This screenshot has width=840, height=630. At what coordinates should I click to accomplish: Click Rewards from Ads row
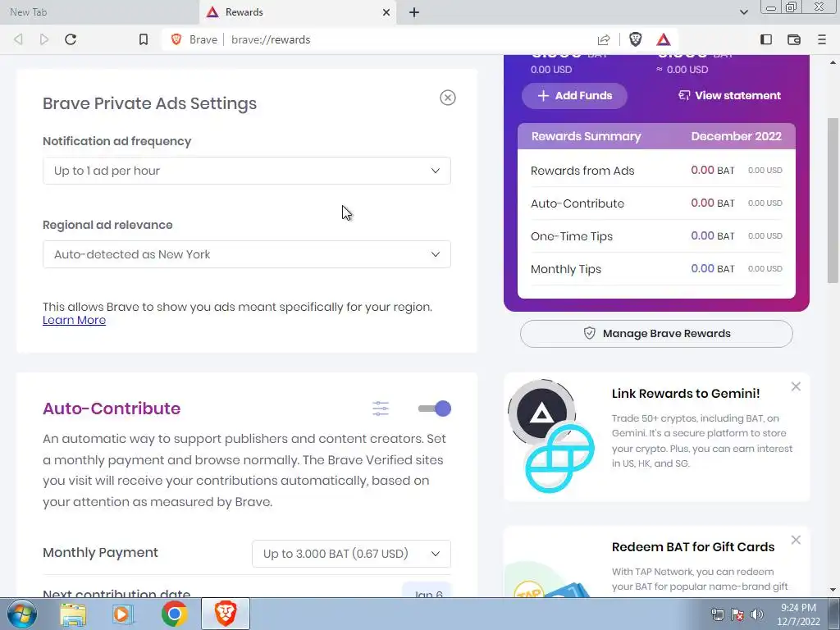pyautogui.click(x=656, y=171)
